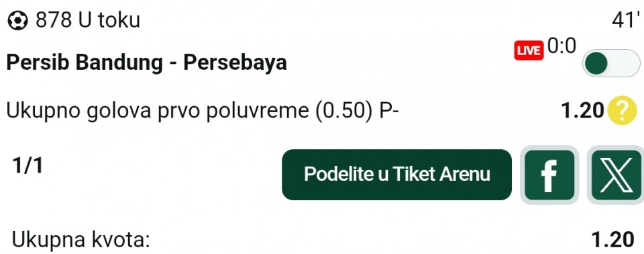Viewport: 644px width, 254px height.
Task: Share ticket via Facebook icon
Action: [549, 175]
